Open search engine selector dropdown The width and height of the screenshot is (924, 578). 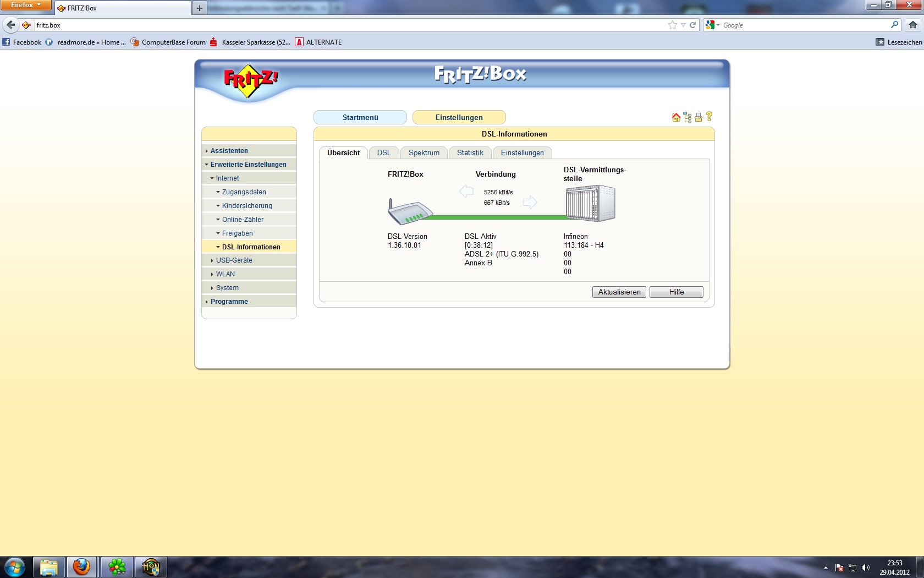click(713, 25)
